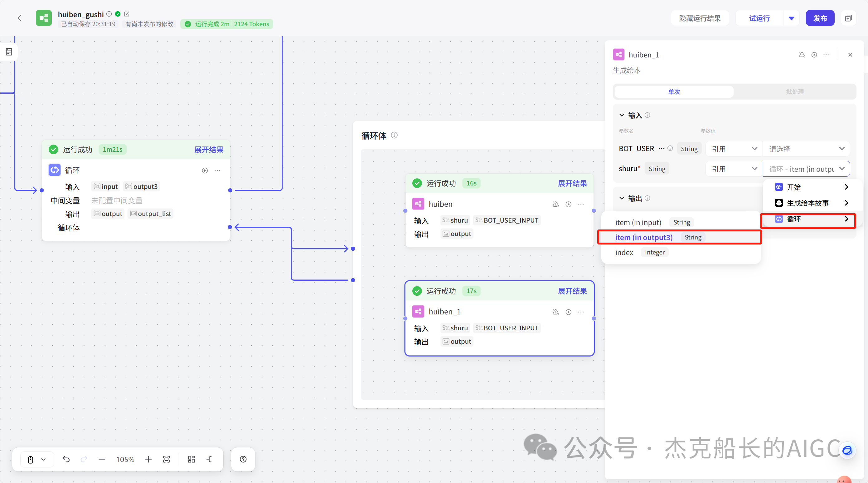Auto-arrange nodes with the layout icon
Image resolution: width=868 pixels, height=483 pixels.
tap(191, 459)
